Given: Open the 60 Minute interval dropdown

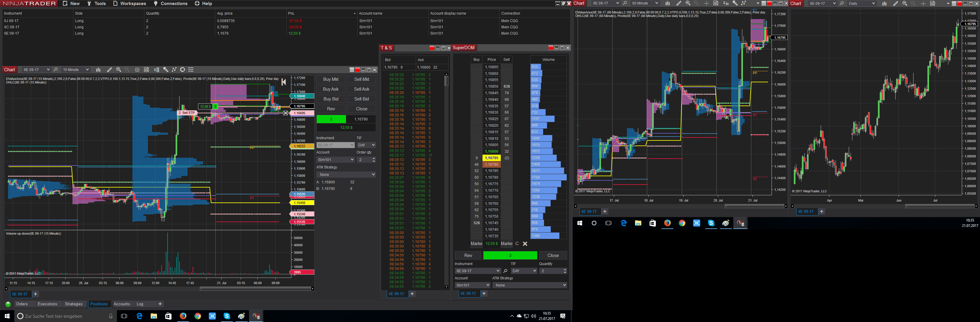Looking at the screenshot, I should (644, 3).
